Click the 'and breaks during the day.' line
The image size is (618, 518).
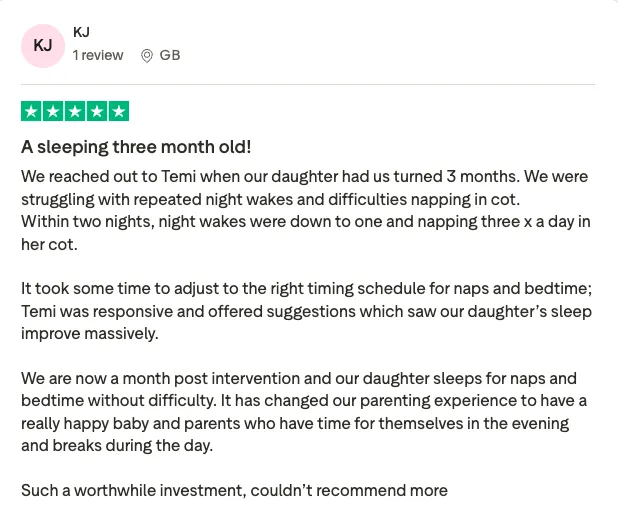(x=117, y=445)
